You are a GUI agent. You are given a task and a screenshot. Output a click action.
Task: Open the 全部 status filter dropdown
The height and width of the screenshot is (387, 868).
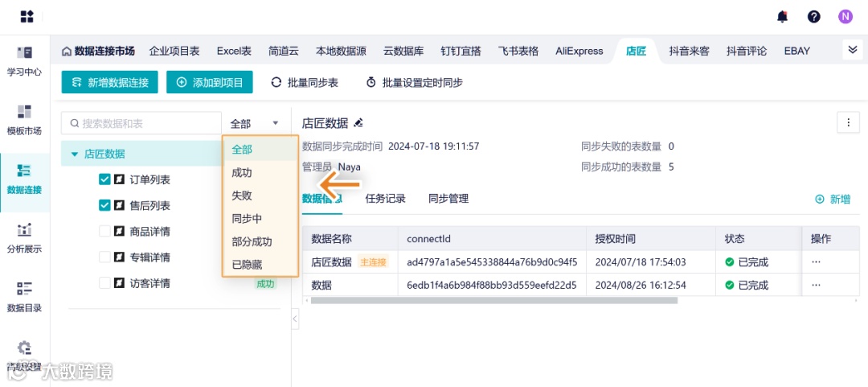[x=254, y=123]
